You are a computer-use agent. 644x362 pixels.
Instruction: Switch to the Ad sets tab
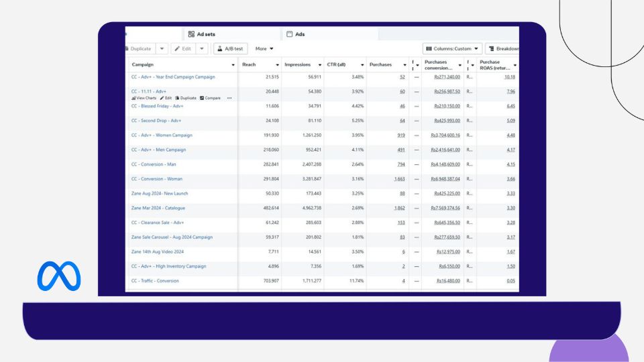point(202,34)
